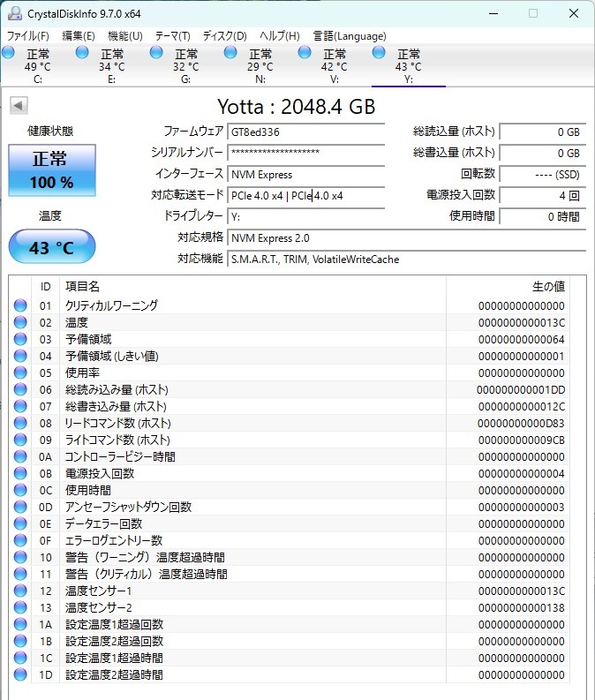Click status icon for 設定温度2超過回数 row
The image size is (595, 700).
tap(20, 641)
